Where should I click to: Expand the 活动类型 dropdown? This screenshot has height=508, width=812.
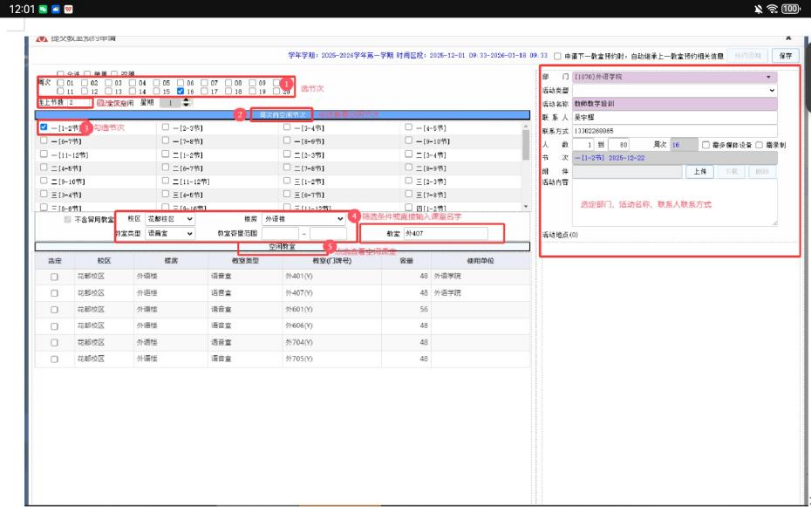tap(770, 90)
